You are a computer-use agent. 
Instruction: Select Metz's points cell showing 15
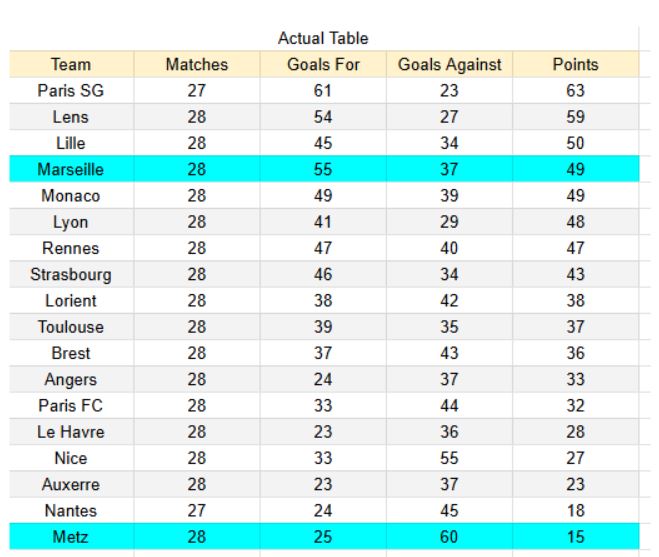[575, 537]
